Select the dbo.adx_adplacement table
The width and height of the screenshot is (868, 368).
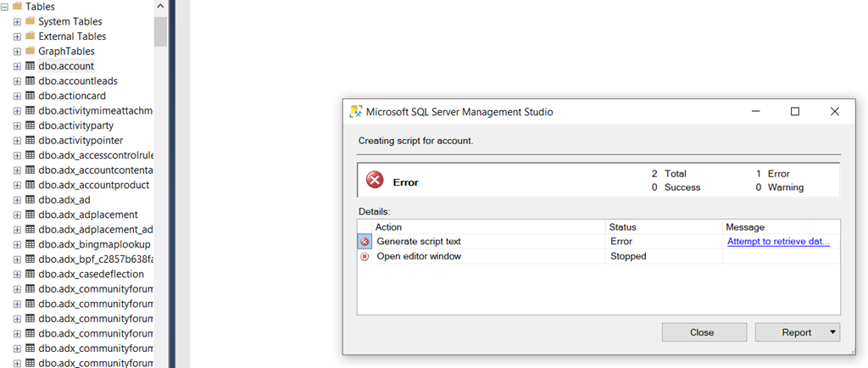(88, 215)
